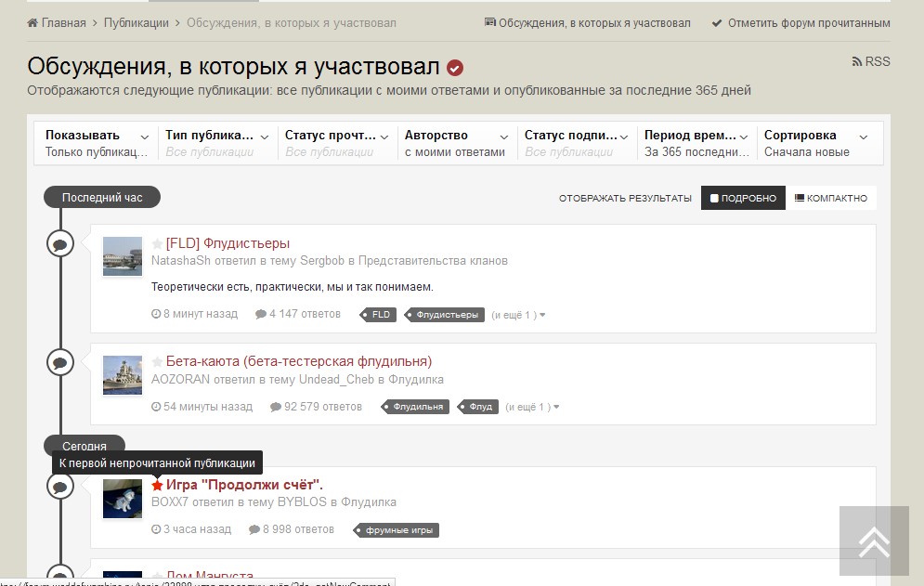
Task: Click the grey star beside [FLD] Флудистьеры
Action: [157, 244]
